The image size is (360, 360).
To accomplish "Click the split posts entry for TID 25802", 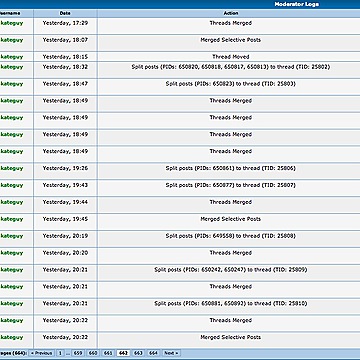I will point(231,67).
